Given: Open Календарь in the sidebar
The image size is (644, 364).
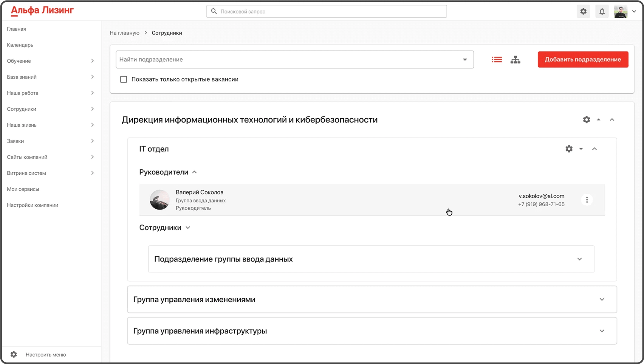Looking at the screenshot, I should click(x=20, y=45).
